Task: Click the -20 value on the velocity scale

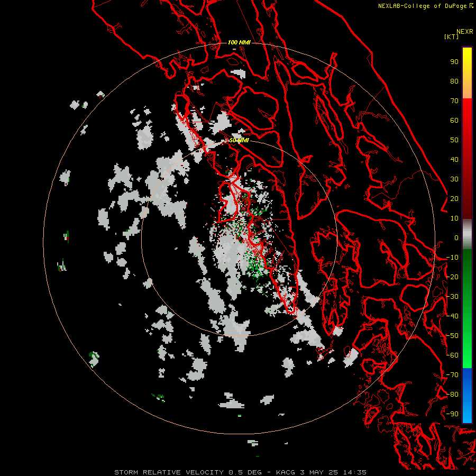Action: (x=452, y=277)
